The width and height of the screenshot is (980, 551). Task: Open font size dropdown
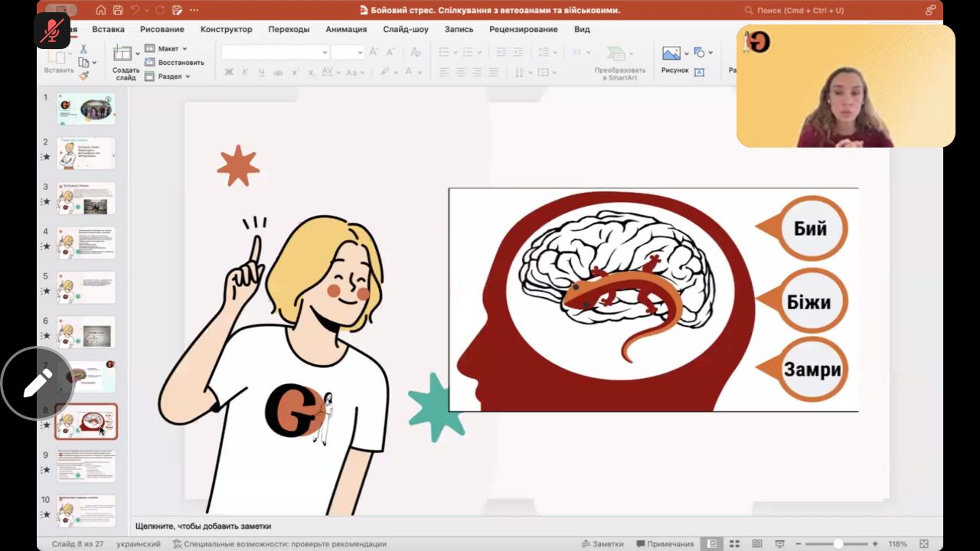tap(359, 52)
